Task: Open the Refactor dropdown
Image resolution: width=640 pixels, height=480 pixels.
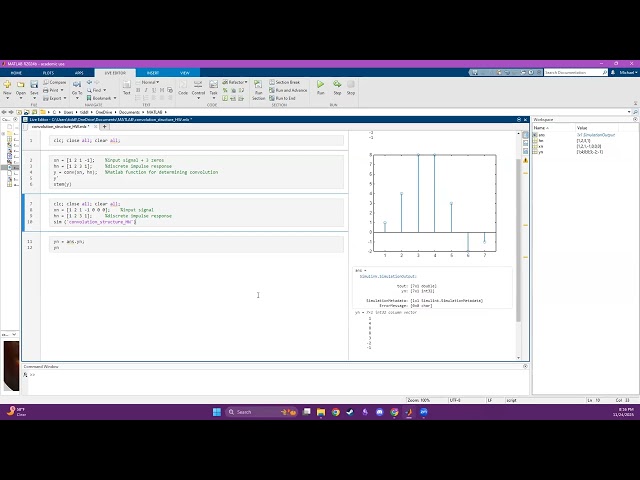Action: point(235,82)
